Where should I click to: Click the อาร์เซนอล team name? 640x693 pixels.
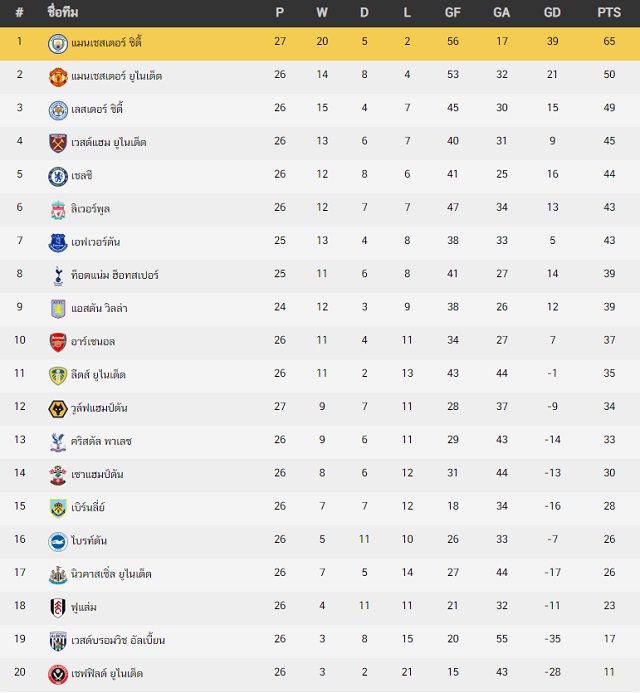coord(93,341)
